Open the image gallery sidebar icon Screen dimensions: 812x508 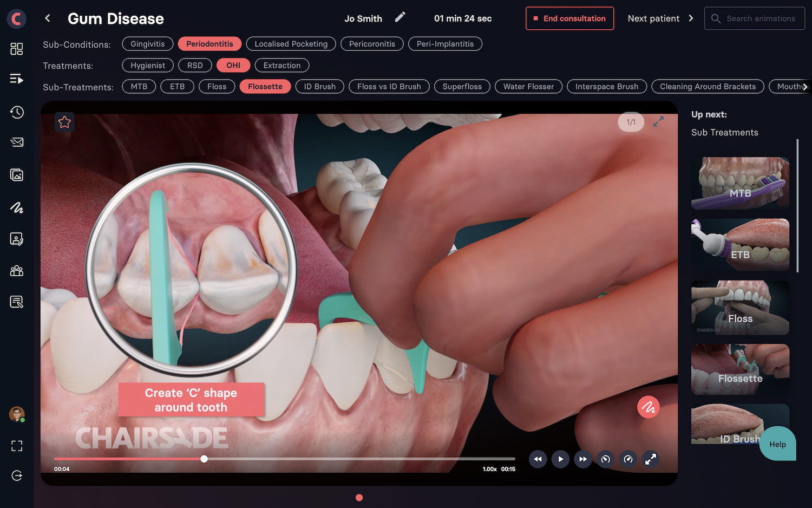pyautogui.click(x=16, y=174)
